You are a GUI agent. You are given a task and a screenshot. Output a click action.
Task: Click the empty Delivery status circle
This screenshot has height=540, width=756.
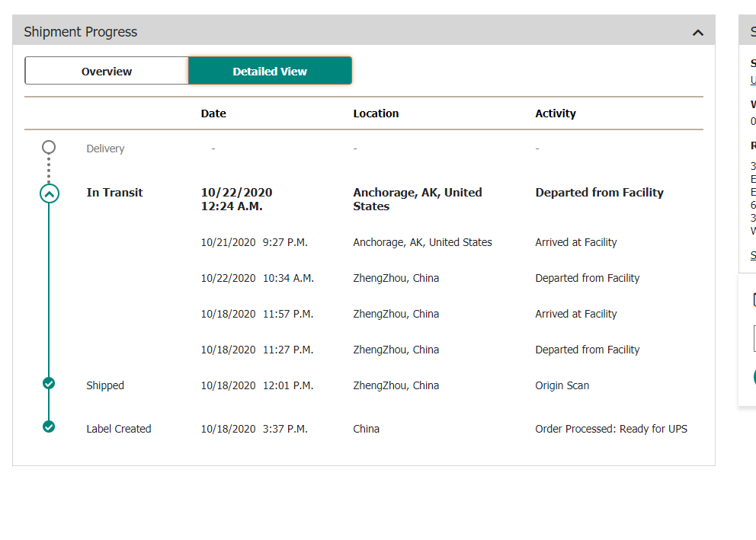pos(49,147)
